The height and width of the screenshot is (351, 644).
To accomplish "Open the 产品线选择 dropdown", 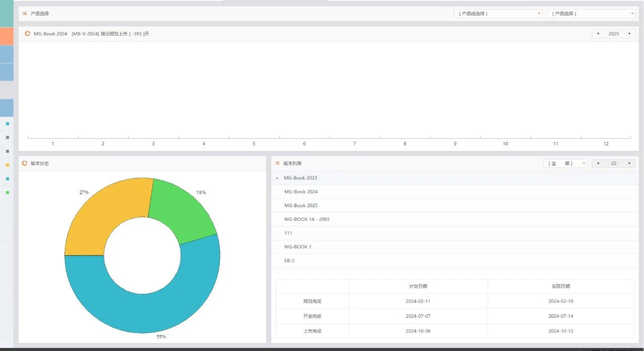I will [498, 14].
